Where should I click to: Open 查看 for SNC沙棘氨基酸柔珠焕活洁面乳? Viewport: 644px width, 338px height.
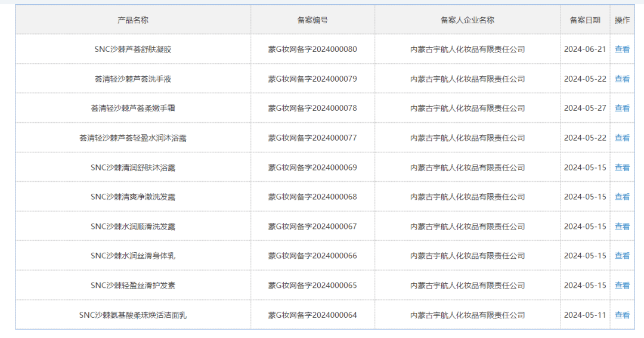tap(622, 315)
